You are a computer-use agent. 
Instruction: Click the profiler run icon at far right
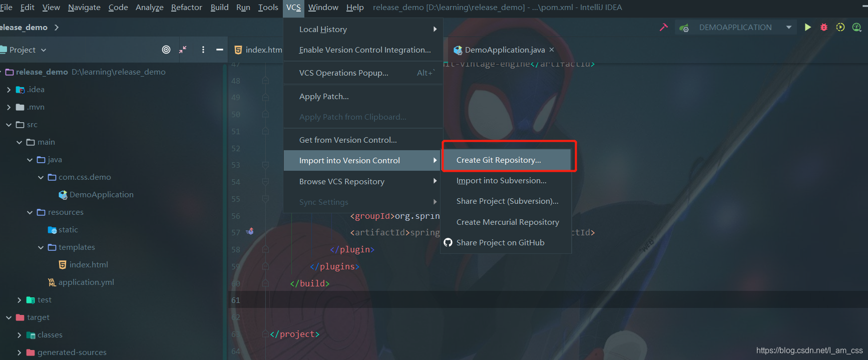click(x=857, y=27)
